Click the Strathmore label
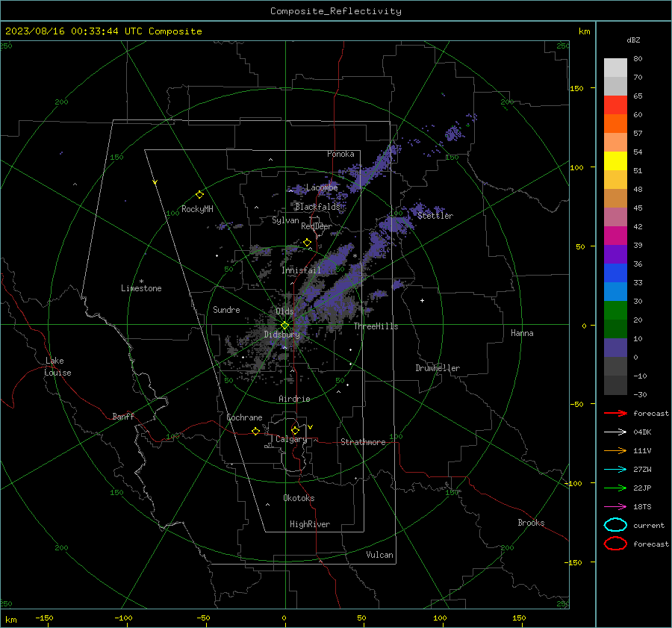The width and height of the screenshot is (672, 628). 363,442
